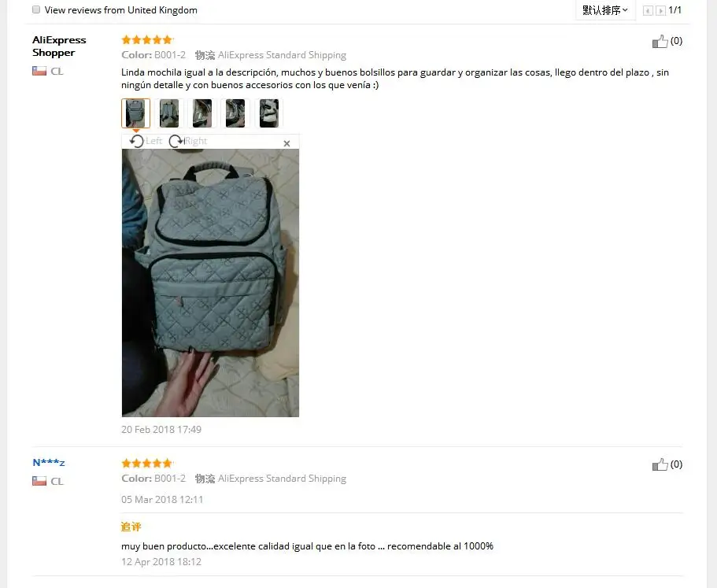Open the 默认排序 sort order dropdown
The image size is (717, 588).
point(605,10)
